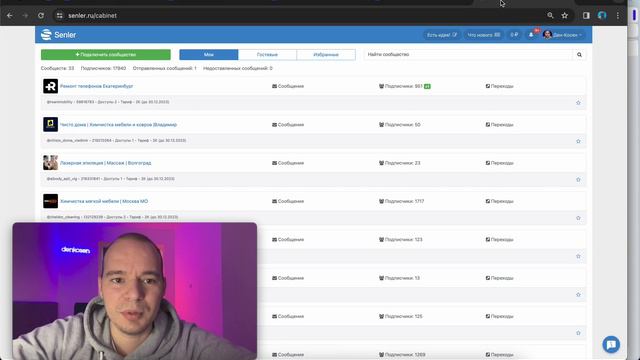
Task: Toggle favorite star for 125-subscriber community
Action: [x=578, y=333]
